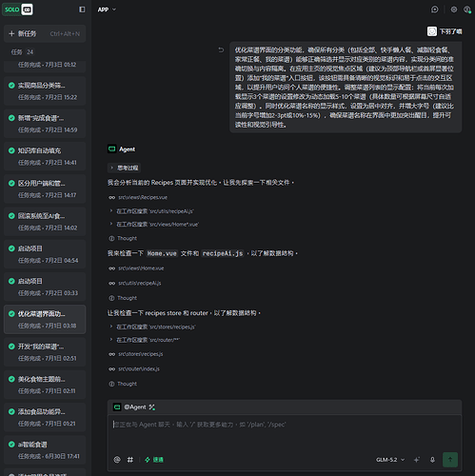Expand workspace search 'src/views/Home*.vue'
This screenshot has width=475, height=476.
(x=154, y=225)
